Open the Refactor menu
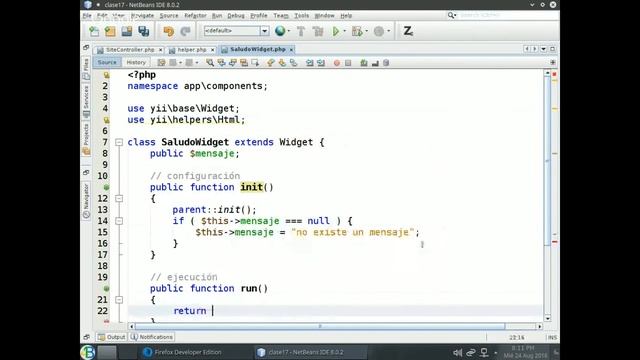Image resolution: width=640 pixels, height=360 pixels. 196,16
